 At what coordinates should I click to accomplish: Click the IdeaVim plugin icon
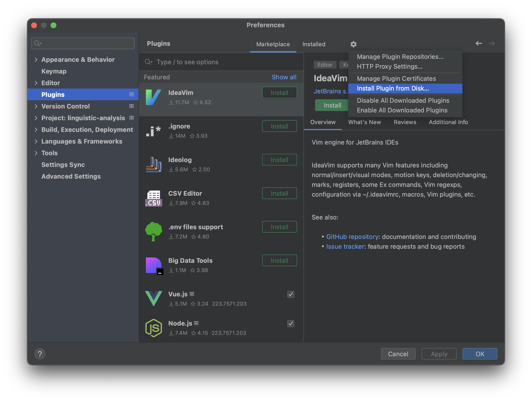pos(153,97)
